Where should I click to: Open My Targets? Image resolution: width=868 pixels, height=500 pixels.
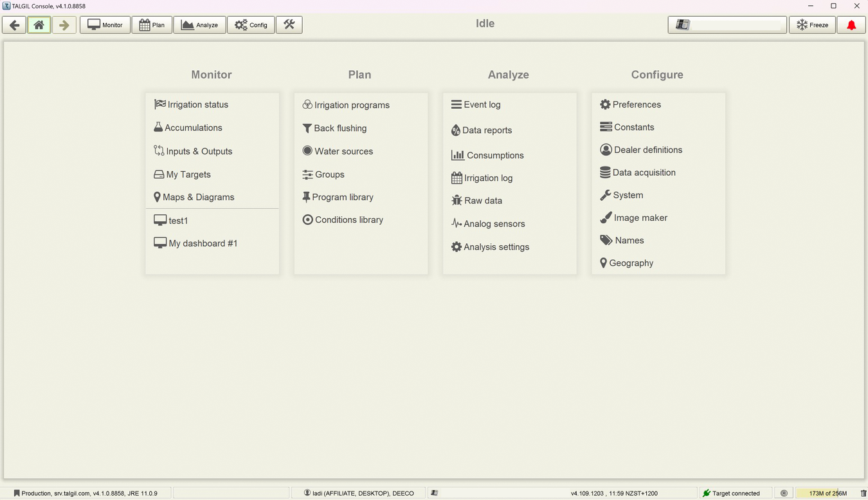[182, 174]
